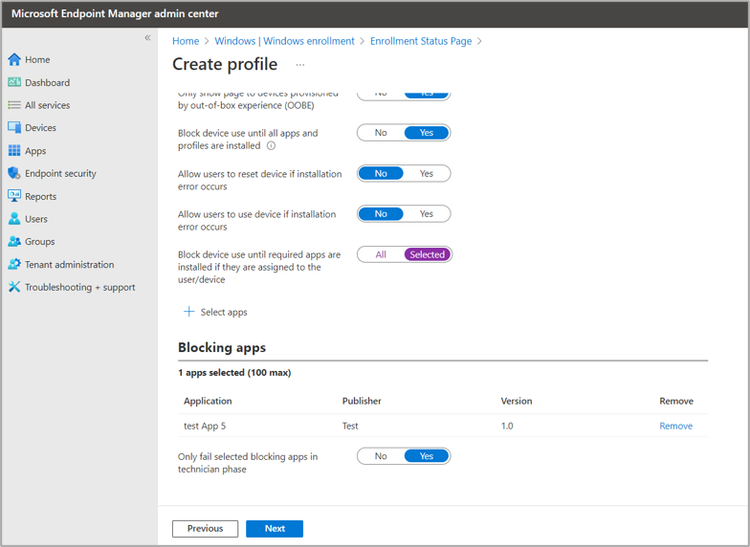
Task: Click the Endpoint security shield icon
Action: point(14,174)
